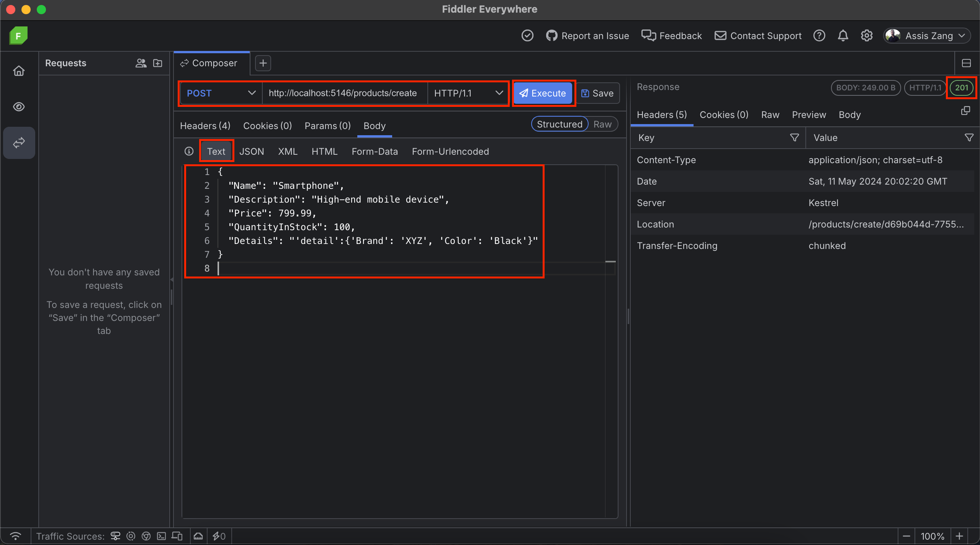Select the JSON body type
Screen dimensions: 980x545
tap(252, 151)
